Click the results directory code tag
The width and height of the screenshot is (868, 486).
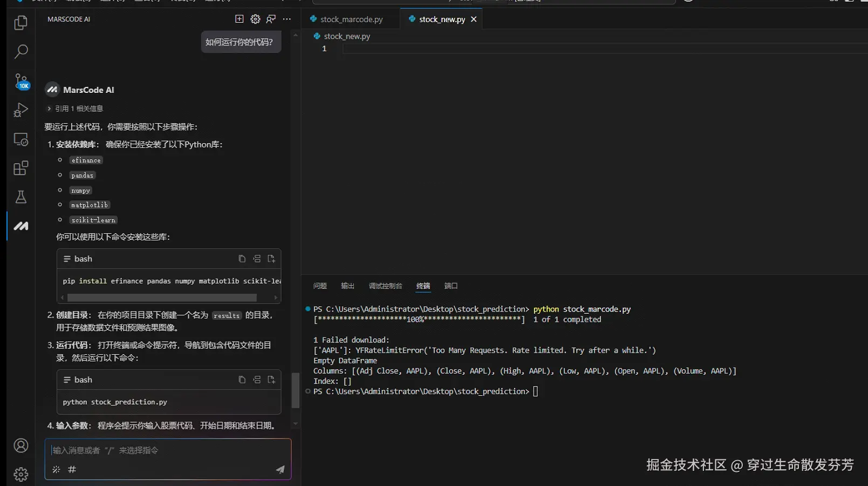point(227,316)
